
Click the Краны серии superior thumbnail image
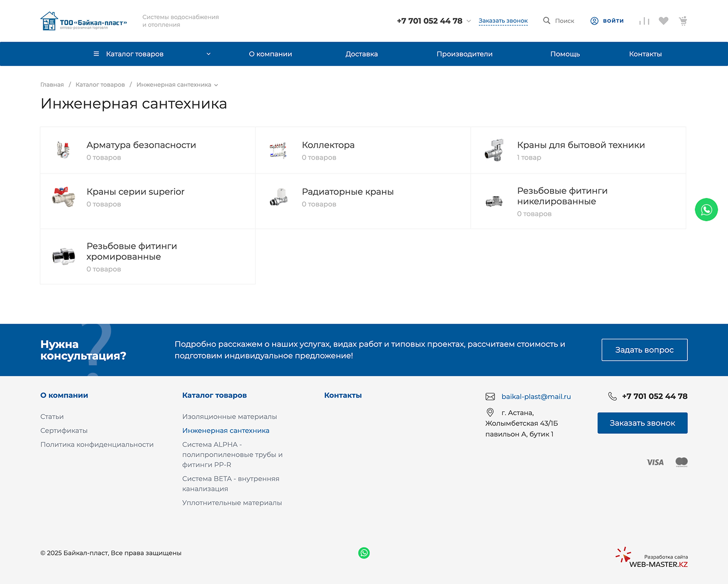(x=63, y=197)
